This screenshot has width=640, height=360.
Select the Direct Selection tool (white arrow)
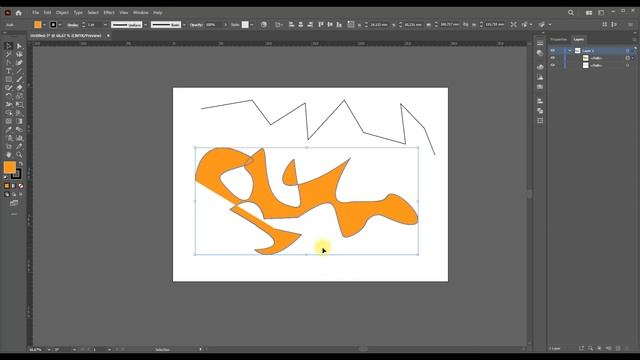(x=19, y=46)
